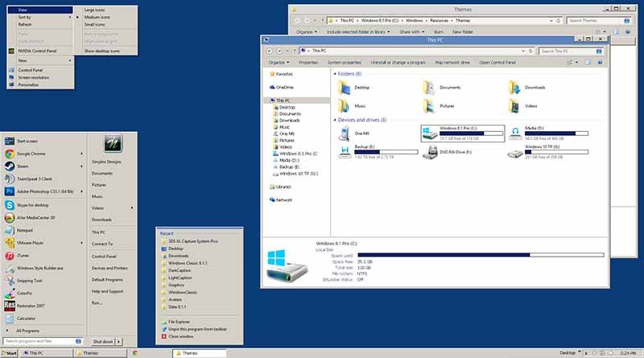Image resolution: width=644 pixels, height=358 pixels.
Task: Launch iTunes from the Start menu
Action: click(23, 255)
